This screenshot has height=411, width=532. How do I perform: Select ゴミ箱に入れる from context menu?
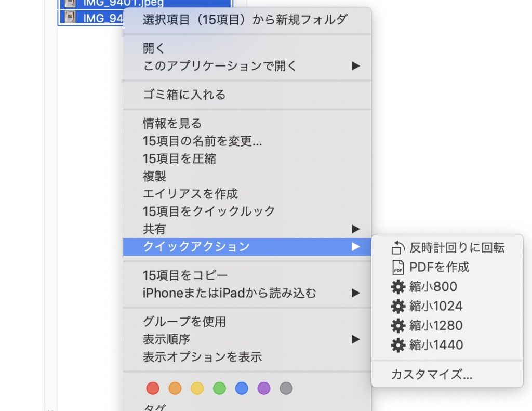pyautogui.click(x=184, y=95)
